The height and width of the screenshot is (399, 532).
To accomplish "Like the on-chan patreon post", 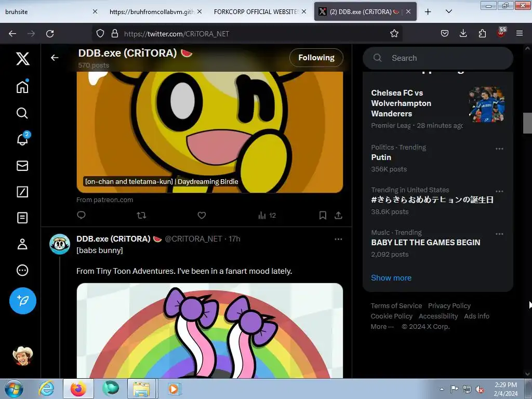I will click(202, 215).
